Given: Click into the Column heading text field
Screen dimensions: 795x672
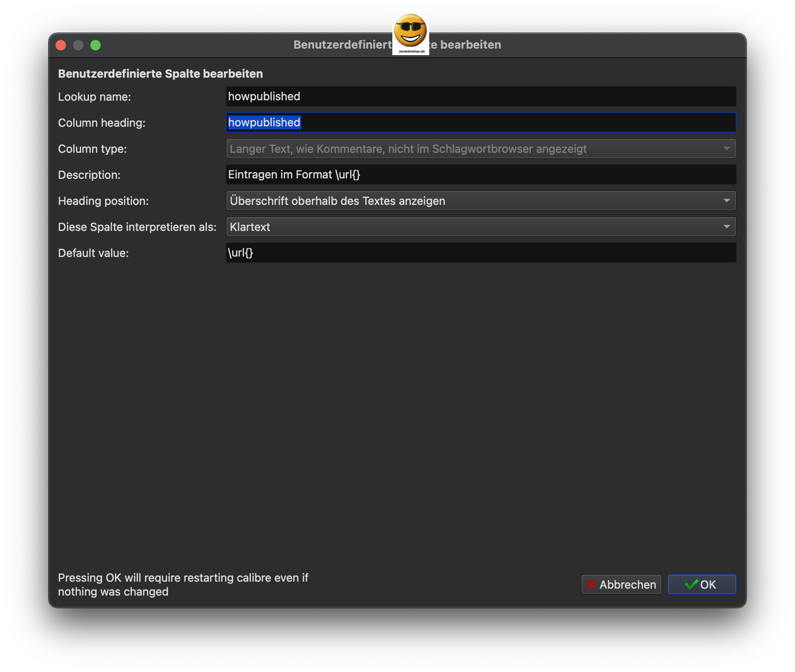Looking at the screenshot, I should point(481,122).
